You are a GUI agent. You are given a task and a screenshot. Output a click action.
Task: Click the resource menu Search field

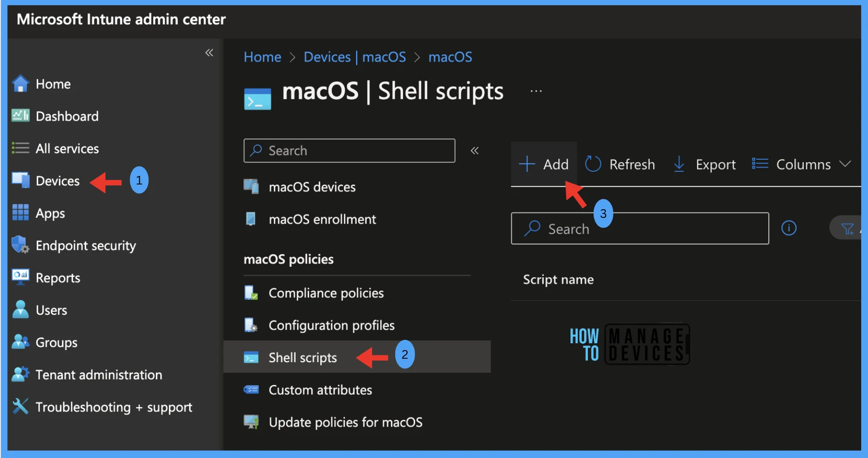coord(349,151)
